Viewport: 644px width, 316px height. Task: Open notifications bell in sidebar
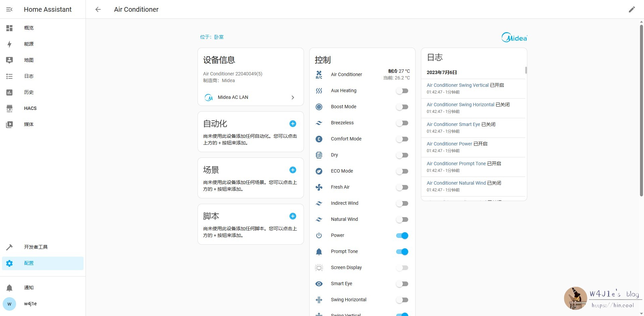[x=9, y=288]
